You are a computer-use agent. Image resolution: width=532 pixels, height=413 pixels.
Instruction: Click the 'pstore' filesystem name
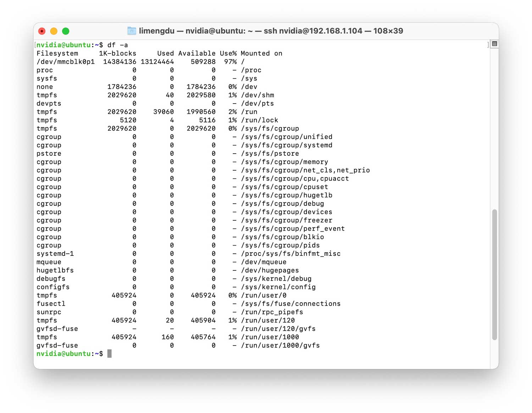tap(49, 154)
